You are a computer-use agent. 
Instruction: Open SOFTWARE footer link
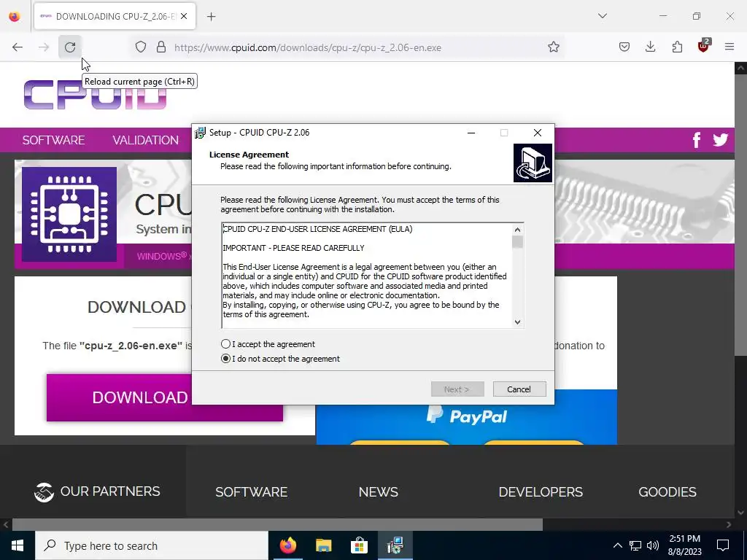coord(251,492)
